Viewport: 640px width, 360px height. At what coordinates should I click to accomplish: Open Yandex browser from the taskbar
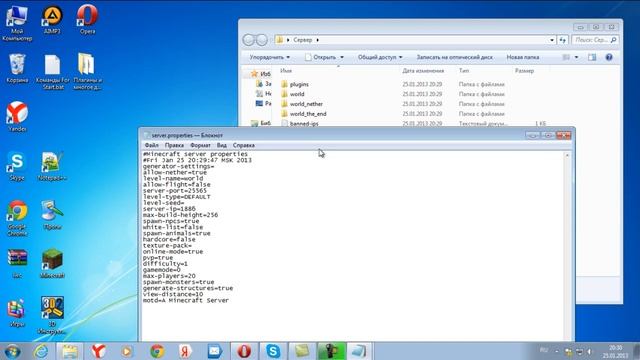point(98,351)
